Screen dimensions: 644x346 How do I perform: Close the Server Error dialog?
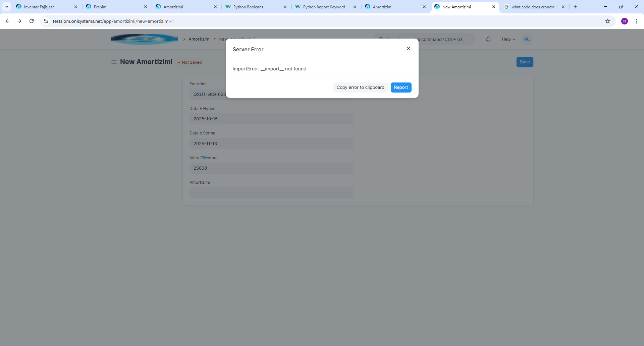(408, 48)
